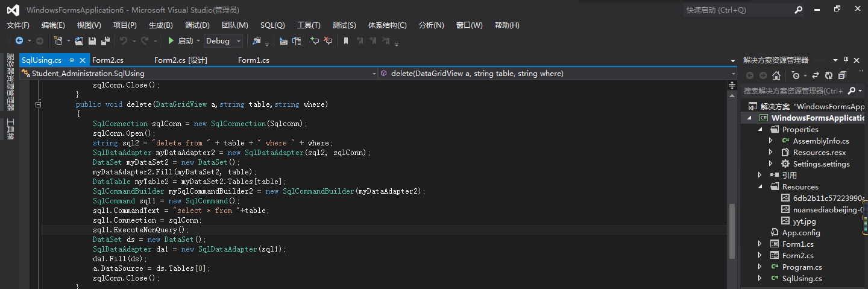Select Program.cs in Solution Explorer

802,267
